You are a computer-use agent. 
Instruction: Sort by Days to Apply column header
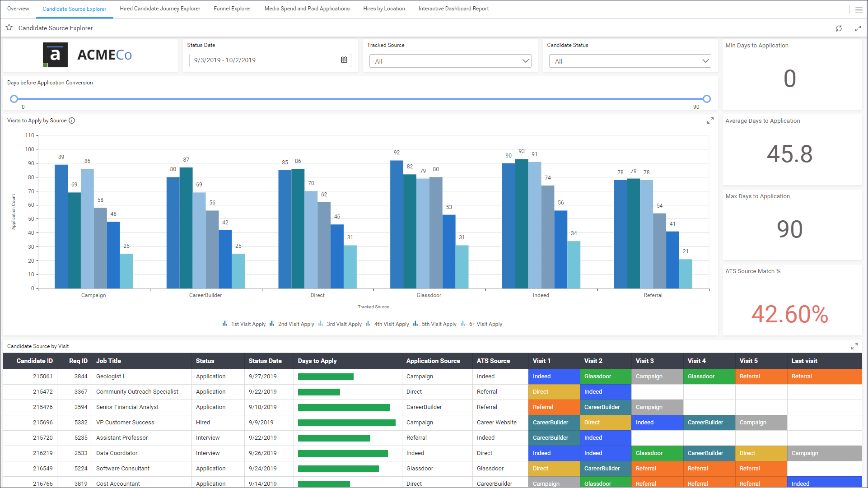coord(317,361)
